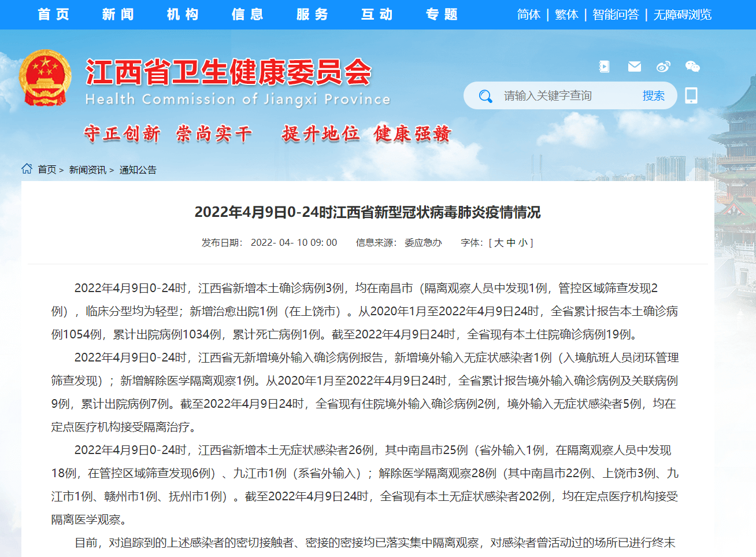
Task: Open 智能问答 smart Q&A link
Action: [616, 14]
